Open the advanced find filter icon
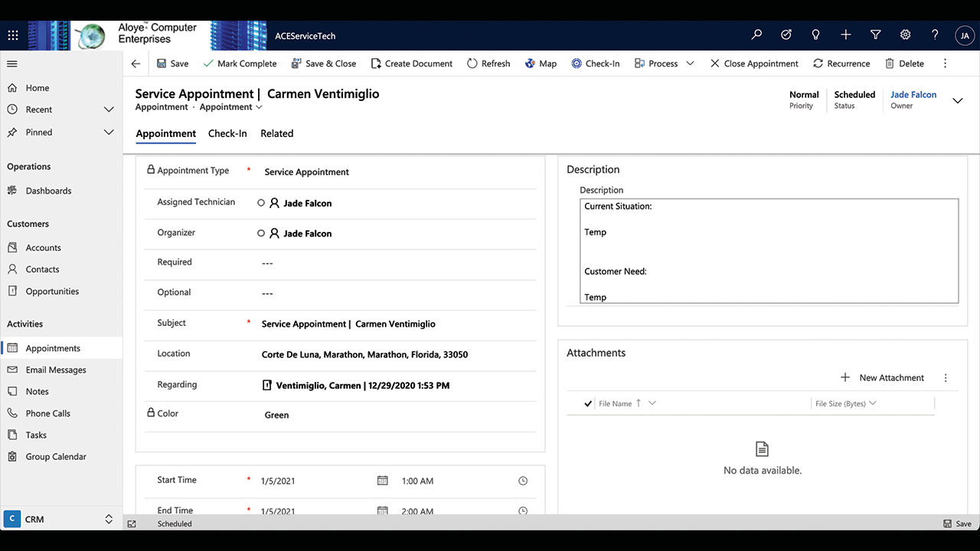980x551 pixels. pos(875,35)
